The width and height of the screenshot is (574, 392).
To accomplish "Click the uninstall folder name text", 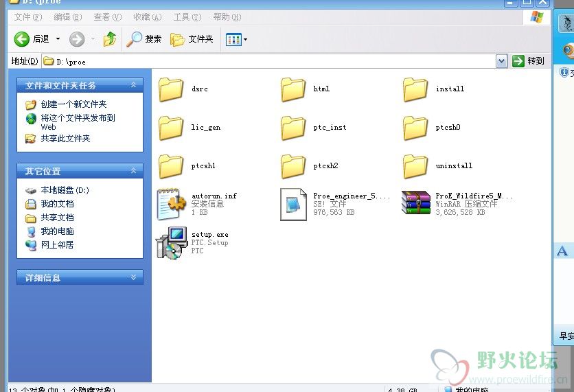I will [x=454, y=166].
